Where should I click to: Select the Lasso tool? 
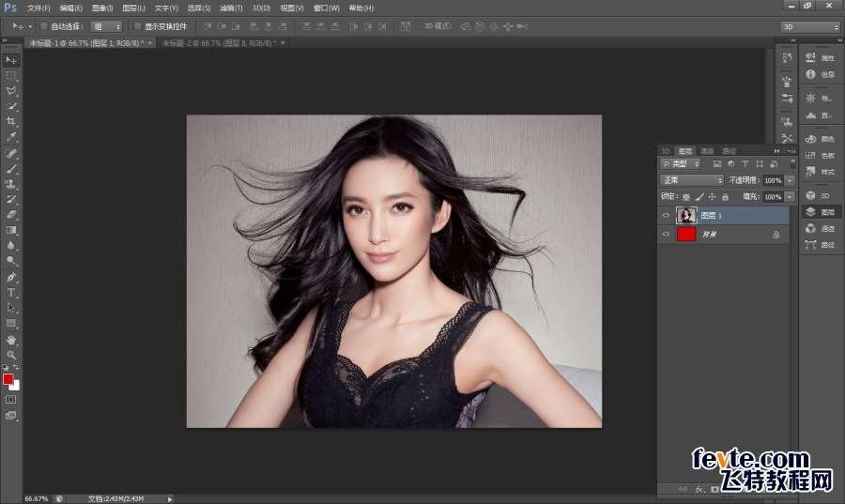point(10,90)
